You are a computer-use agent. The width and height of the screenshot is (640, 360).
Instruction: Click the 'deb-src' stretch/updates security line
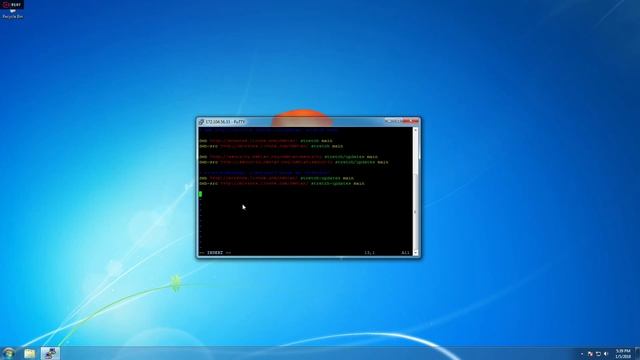(293, 162)
